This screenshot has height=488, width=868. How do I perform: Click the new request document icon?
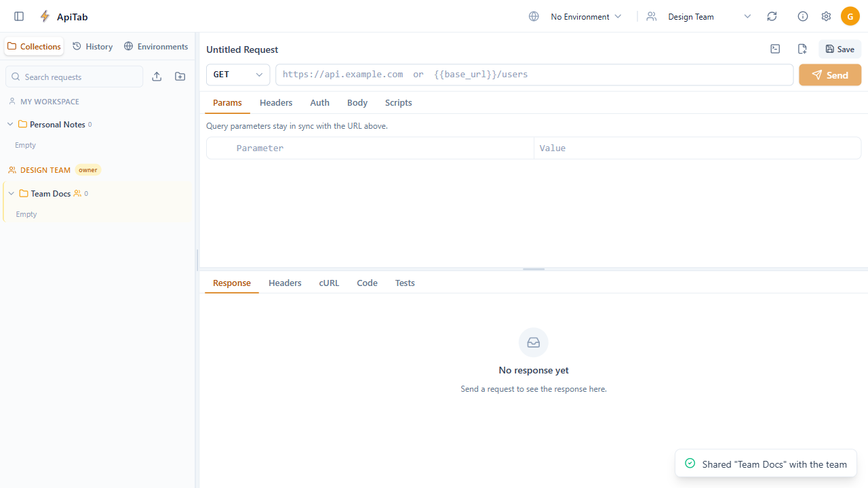point(802,49)
